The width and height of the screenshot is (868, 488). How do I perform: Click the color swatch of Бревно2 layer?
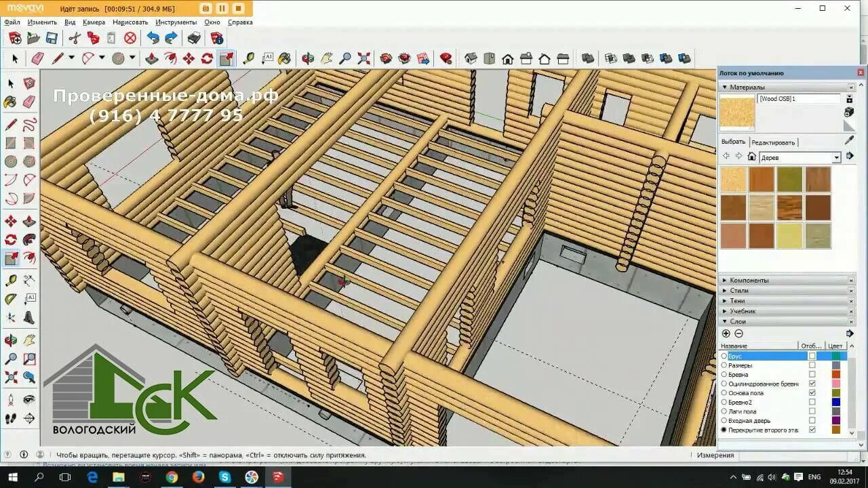[x=836, y=402]
